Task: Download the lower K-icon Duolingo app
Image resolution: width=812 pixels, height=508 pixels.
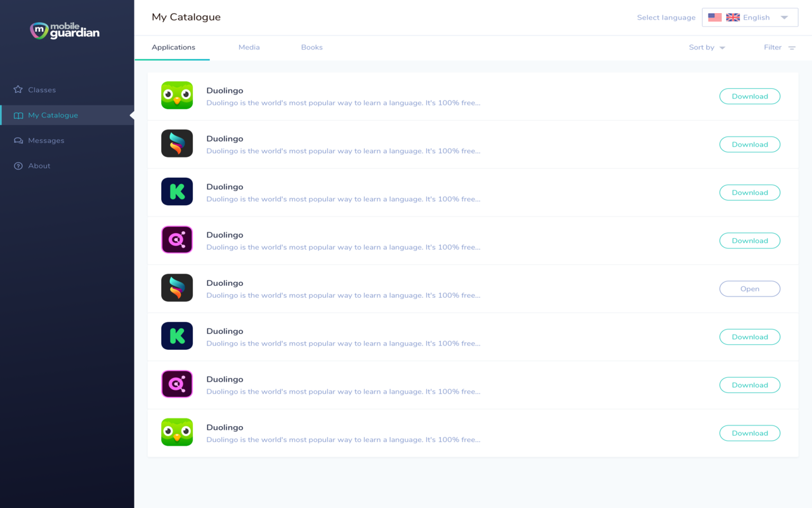Action: tap(750, 337)
